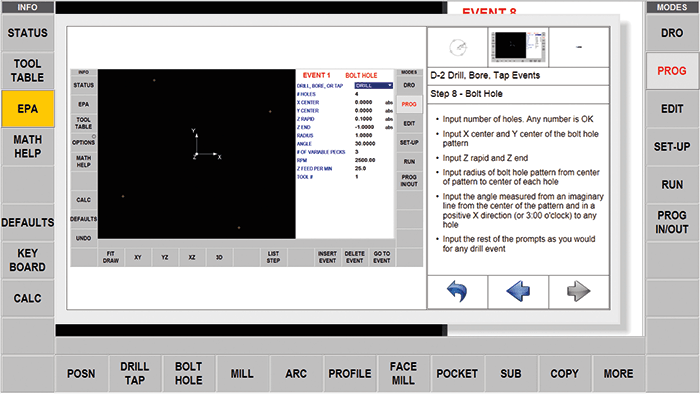Switch to DRO mode in outer MODES column
Screen dimensions: 700x394
(x=672, y=33)
